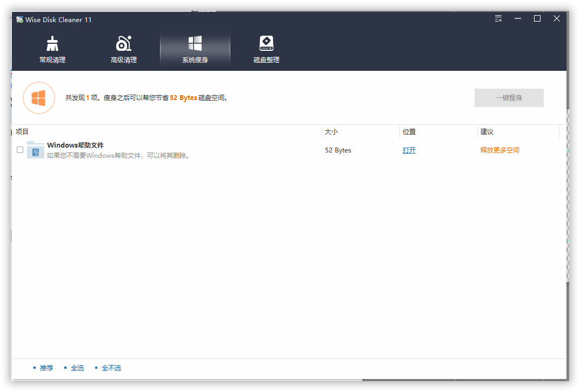The image size is (580, 392).
Task: Switch to the 高级清理 tab label
Action: 124,60
